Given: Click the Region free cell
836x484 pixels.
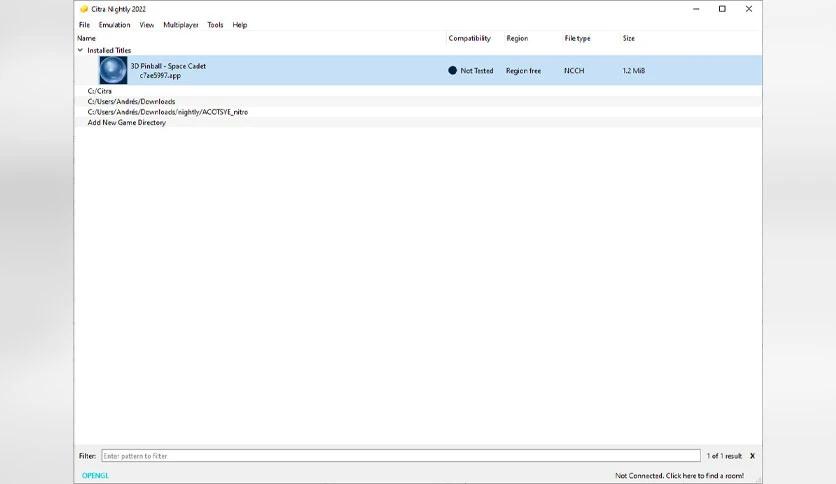Looking at the screenshot, I should (523, 70).
